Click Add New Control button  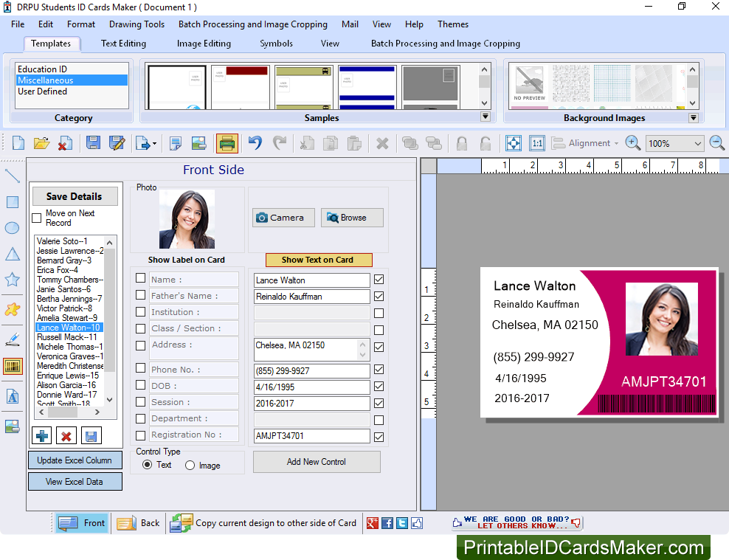tap(317, 461)
